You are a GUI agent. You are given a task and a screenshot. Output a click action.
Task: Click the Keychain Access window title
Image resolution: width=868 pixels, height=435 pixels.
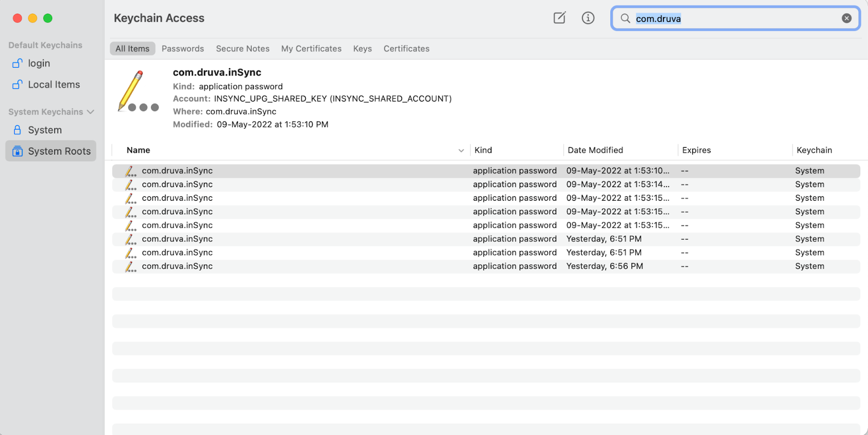click(159, 18)
